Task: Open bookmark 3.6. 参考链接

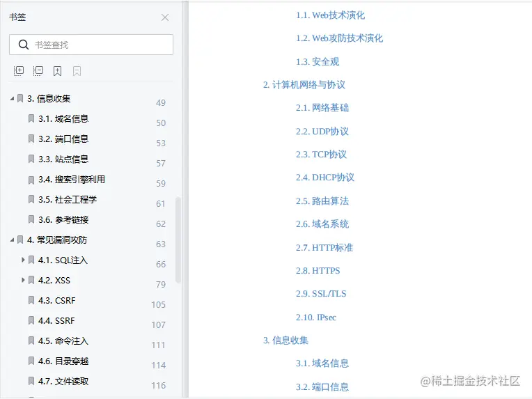Action: coord(63,220)
